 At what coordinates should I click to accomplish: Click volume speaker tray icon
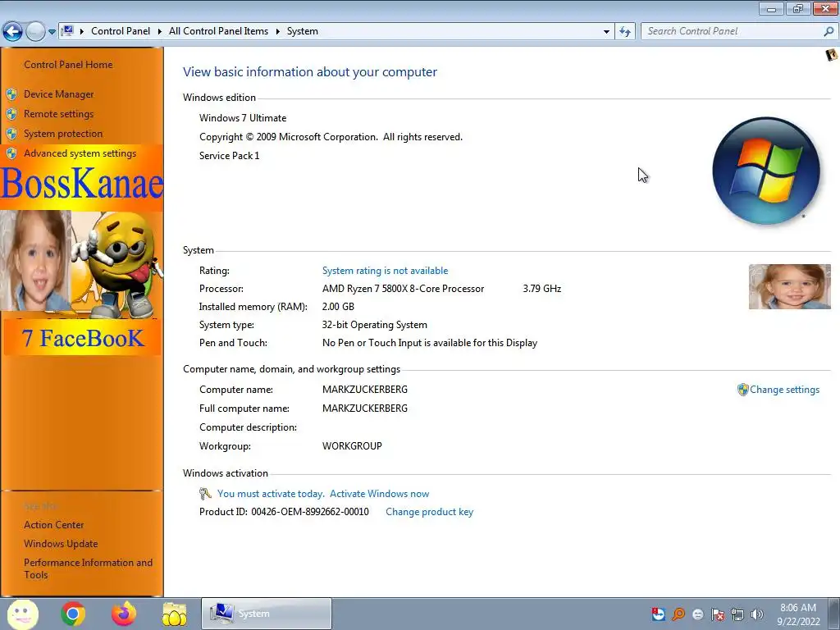[x=757, y=614]
